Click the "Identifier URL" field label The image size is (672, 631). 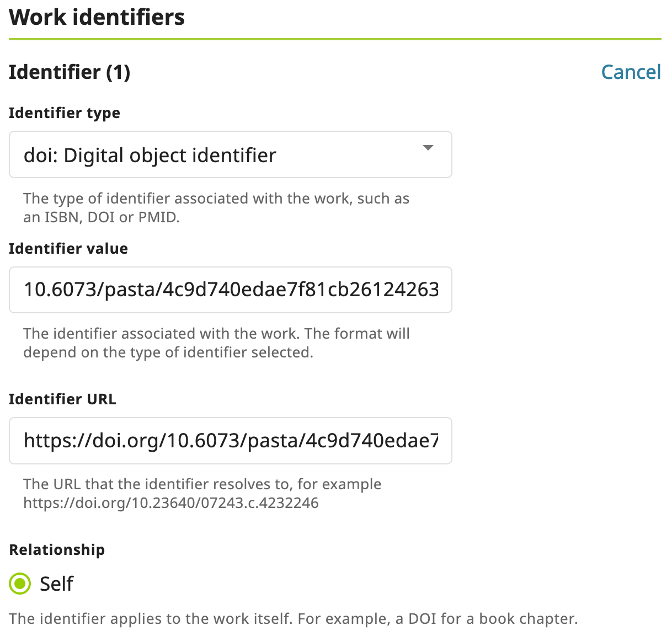click(62, 399)
